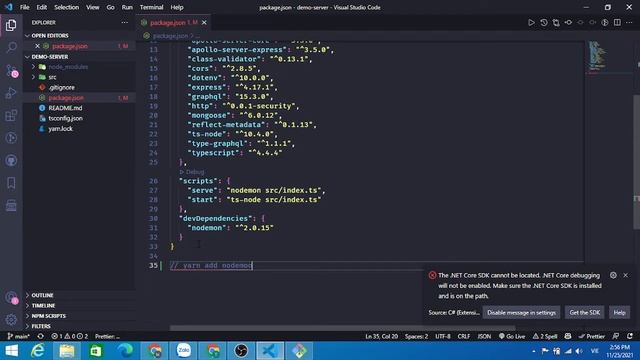Open yarn.lock in explorer
Viewport: 640px width, 360px height.
(60, 129)
